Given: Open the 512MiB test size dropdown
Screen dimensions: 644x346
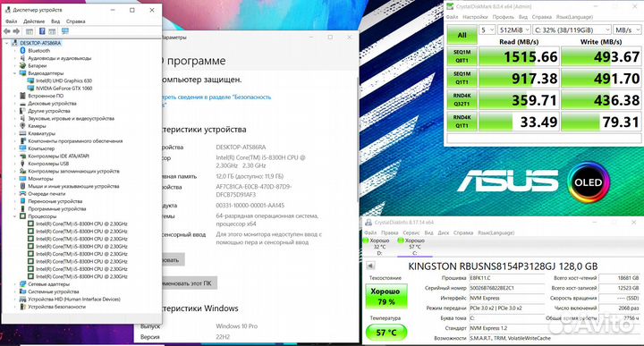Looking at the screenshot, I should [513, 30].
